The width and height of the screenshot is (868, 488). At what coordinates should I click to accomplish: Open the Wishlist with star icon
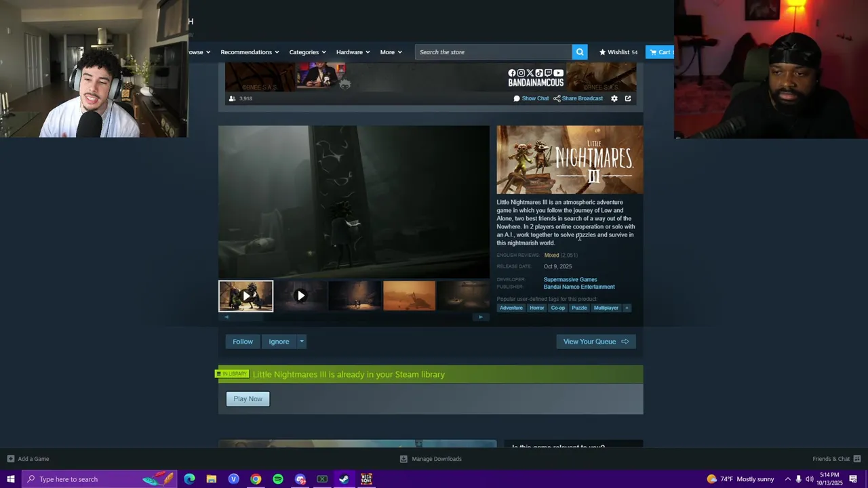point(618,52)
